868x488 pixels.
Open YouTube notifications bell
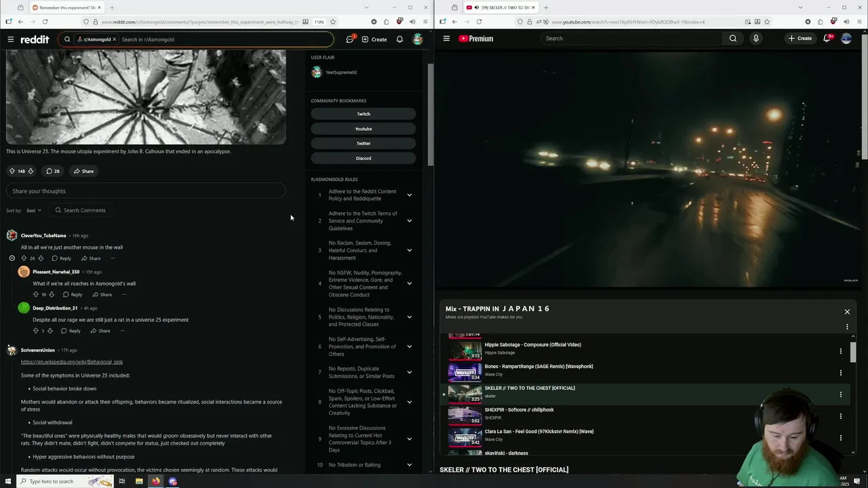827,39
